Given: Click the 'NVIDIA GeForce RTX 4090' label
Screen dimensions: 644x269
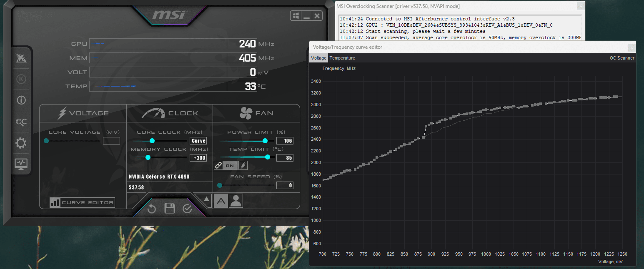Looking at the screenshot, I should click(x=159, y=177).
